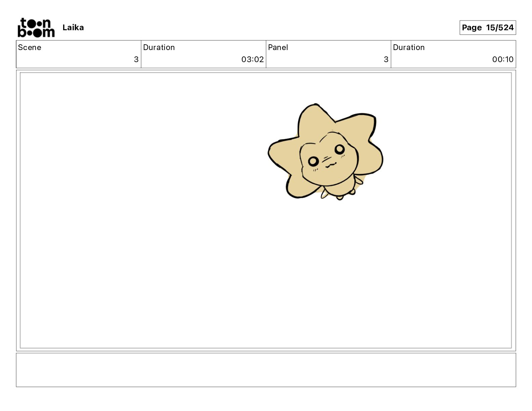The image size is (532, 411).
Task: Select the scene number value '3'
Action: [136, 59]
